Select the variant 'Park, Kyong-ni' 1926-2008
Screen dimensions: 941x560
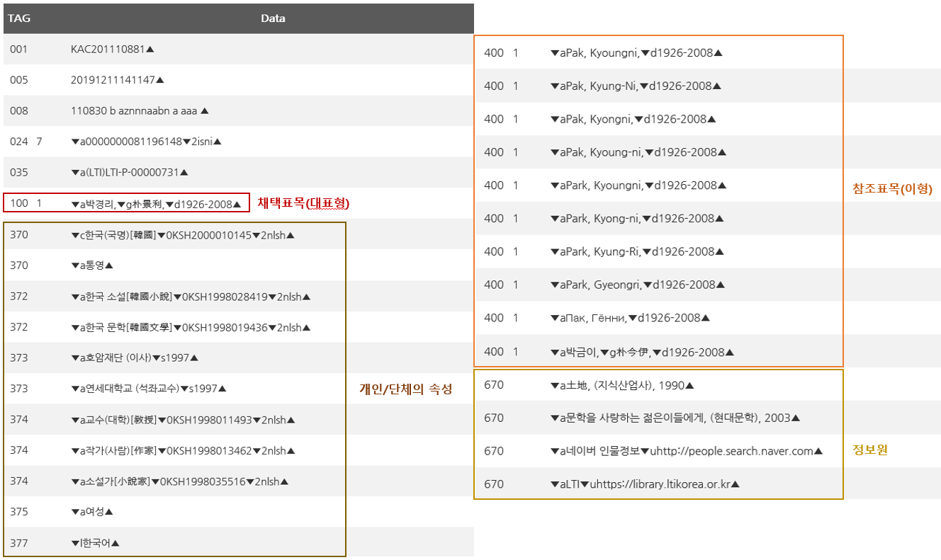click(636, 218)
